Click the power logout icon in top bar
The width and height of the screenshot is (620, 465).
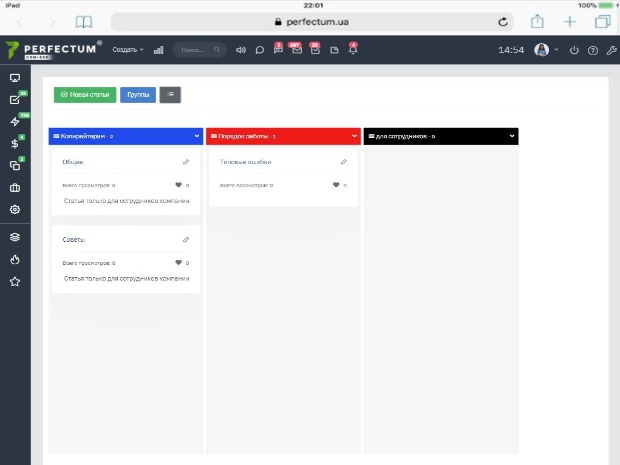(x=574, y=50)
